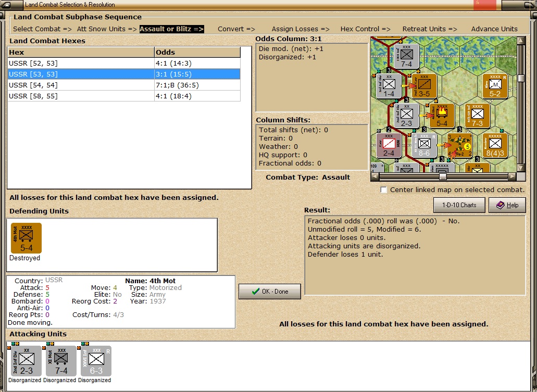Enable Center linked map on selected combat

(x=383, y=189)
